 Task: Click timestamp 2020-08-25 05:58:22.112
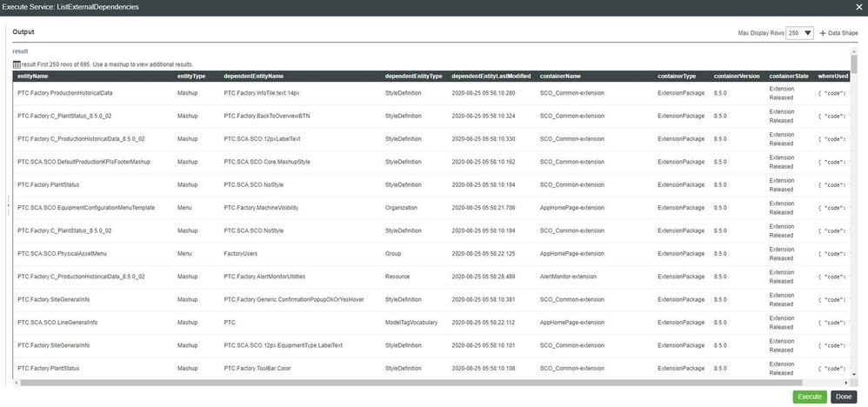point(484,323)
